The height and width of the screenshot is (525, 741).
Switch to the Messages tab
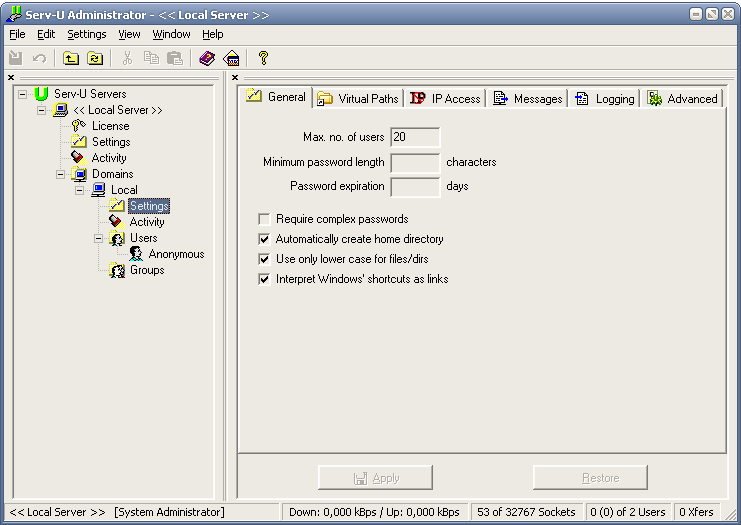point(527,99)
